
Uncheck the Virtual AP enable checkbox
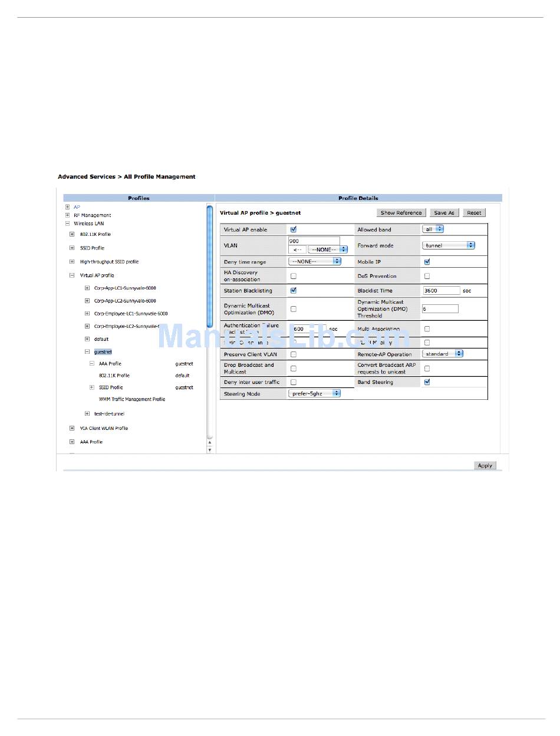[294, 229]
